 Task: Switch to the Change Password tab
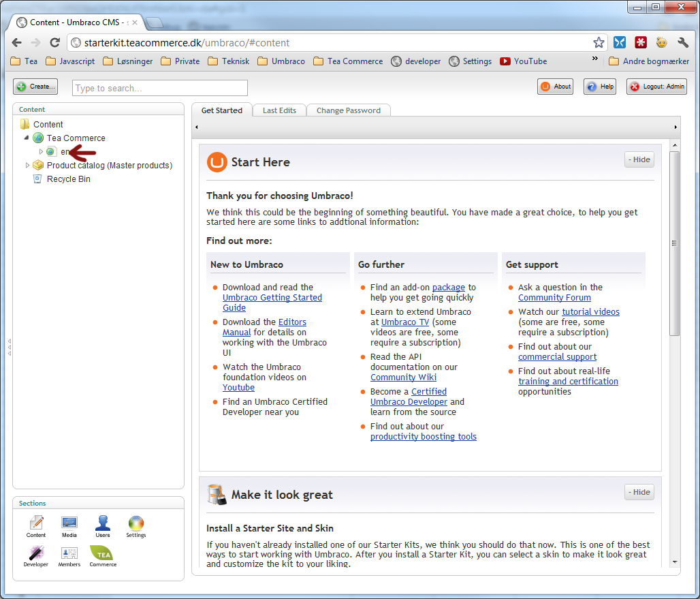348,110
